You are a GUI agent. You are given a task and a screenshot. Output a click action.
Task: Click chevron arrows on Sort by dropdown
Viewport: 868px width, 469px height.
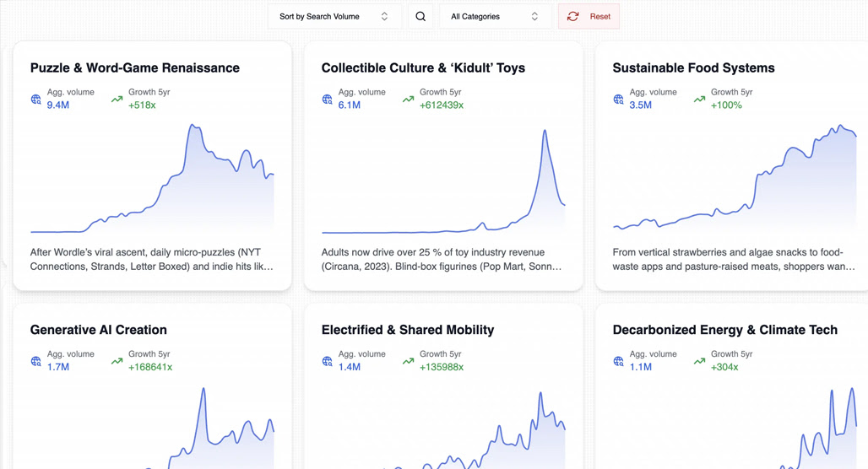tap(384, 17)
